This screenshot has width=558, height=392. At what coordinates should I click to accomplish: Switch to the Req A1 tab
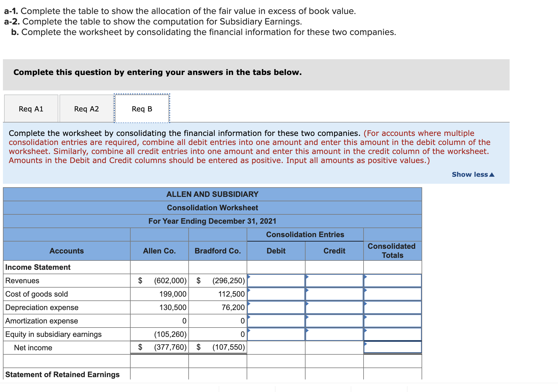click(x=31, y=108)
